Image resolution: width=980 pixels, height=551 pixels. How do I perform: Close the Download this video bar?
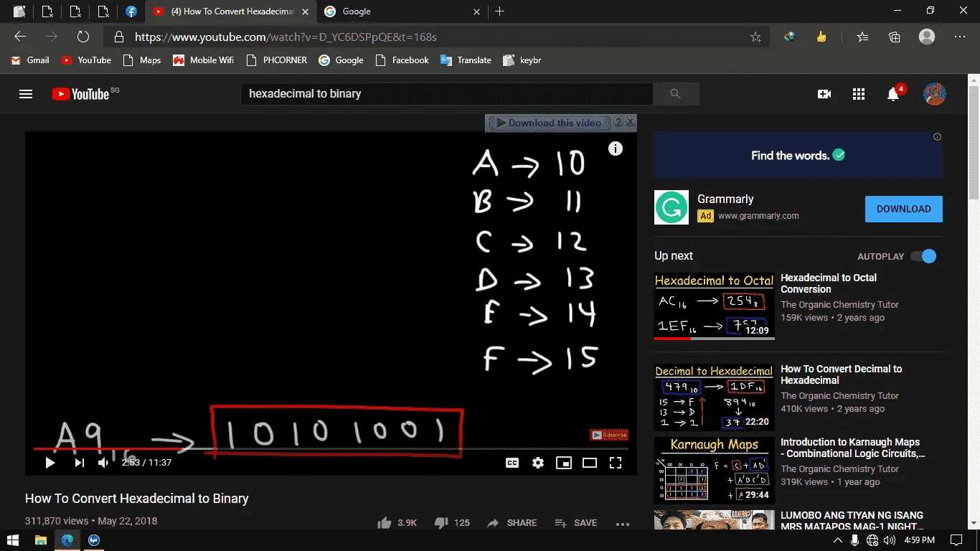[631, 123]
